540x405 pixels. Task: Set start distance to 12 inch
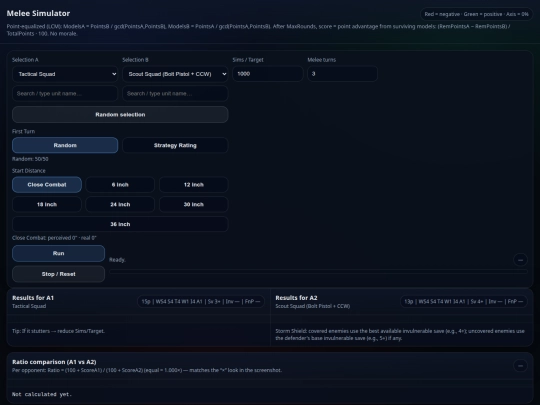pyautogui.click(x=194, y=185)
